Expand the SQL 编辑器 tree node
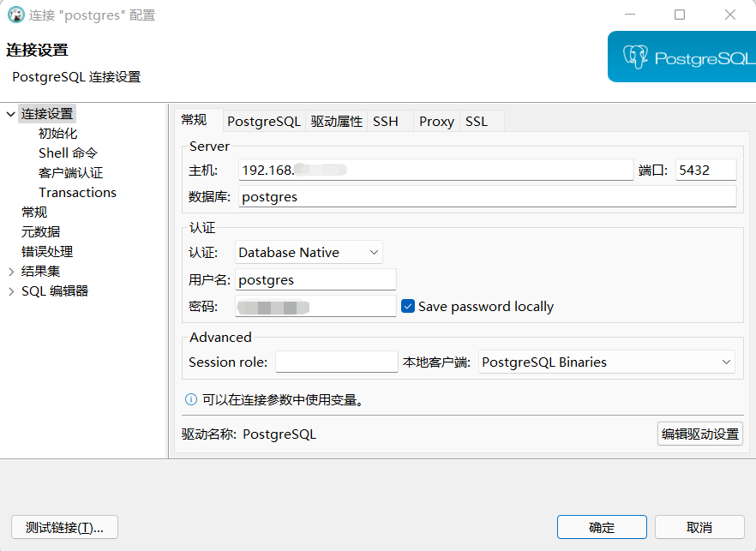This screenshot has height=551, width=756. (x=10, y=291)
